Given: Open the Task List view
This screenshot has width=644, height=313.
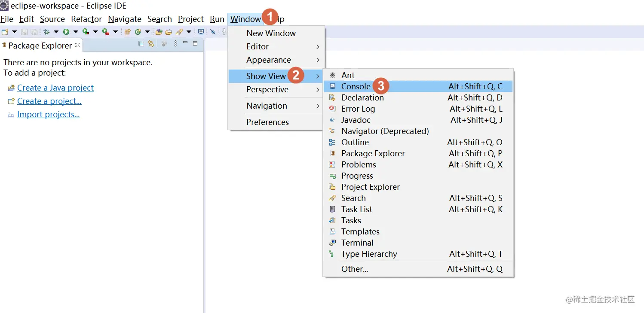Looking at the screenshot, I should [418, 209].
